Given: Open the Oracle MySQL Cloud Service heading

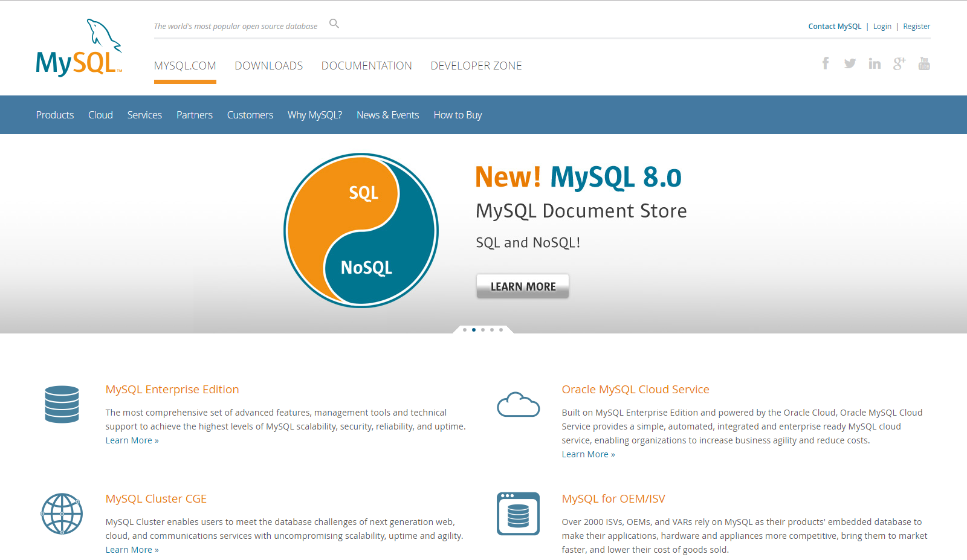Looking at the screenshot, I should click(635, 390).
